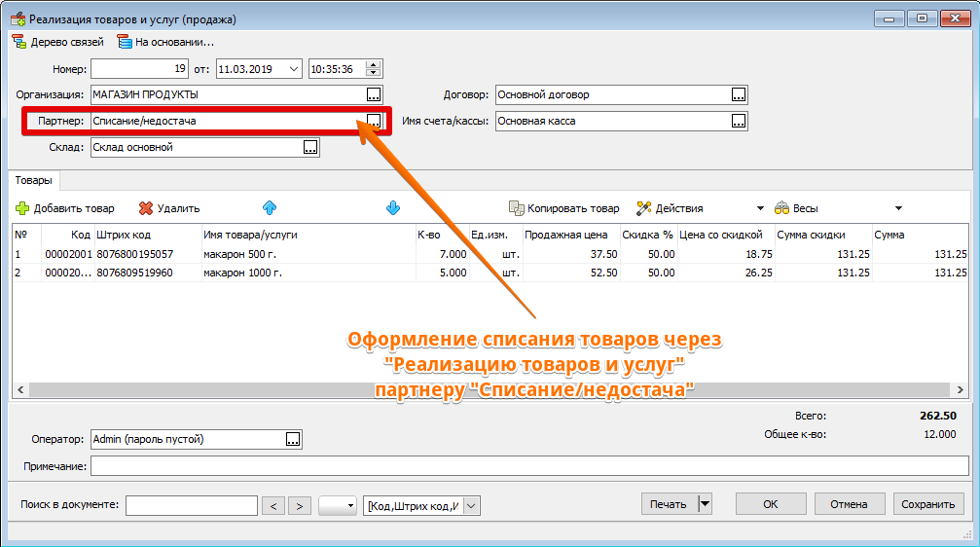Confirm with the OK button
This screenshot has width=980, height=547.
770,504
